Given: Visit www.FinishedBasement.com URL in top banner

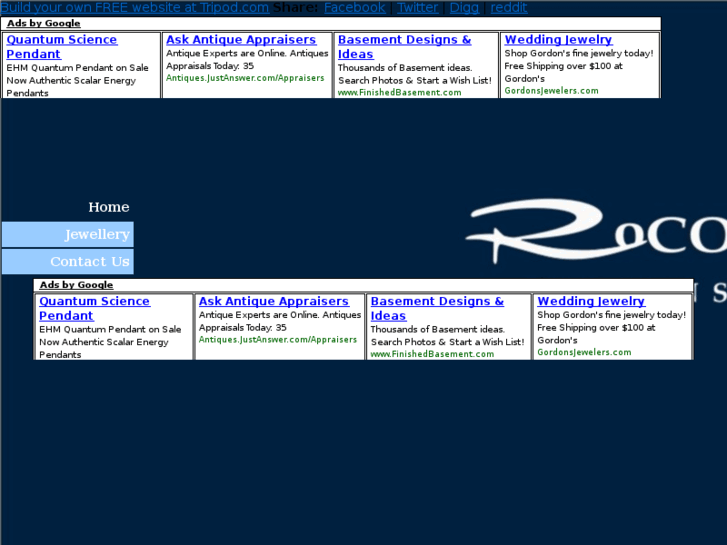Looking at the screenshot, I should [x=400, y=92].
